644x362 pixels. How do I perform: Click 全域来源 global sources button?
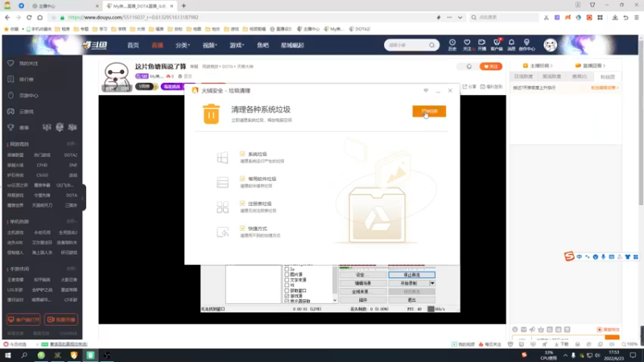[x=362, y=291]
